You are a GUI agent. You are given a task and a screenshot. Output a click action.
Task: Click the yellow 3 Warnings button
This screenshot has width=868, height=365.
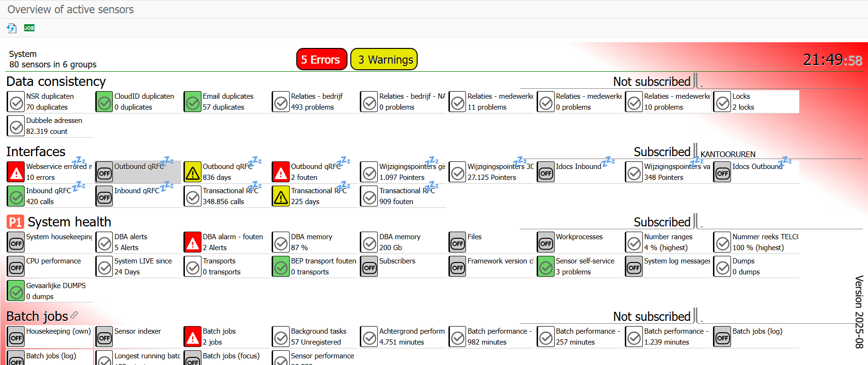384,59
